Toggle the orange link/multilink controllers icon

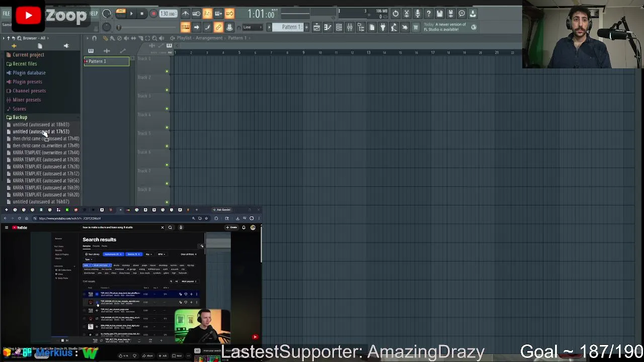218,27
